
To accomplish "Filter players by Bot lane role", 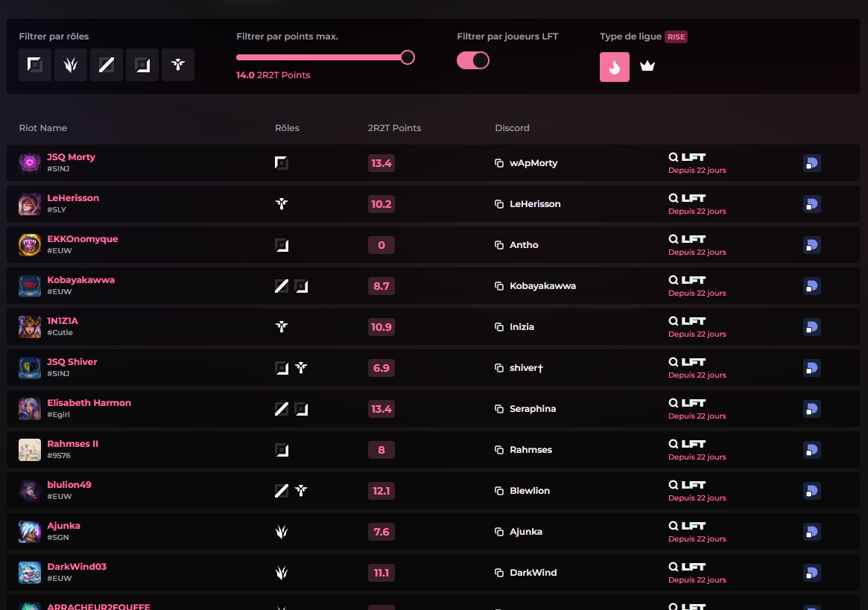I will click(142, 65).
